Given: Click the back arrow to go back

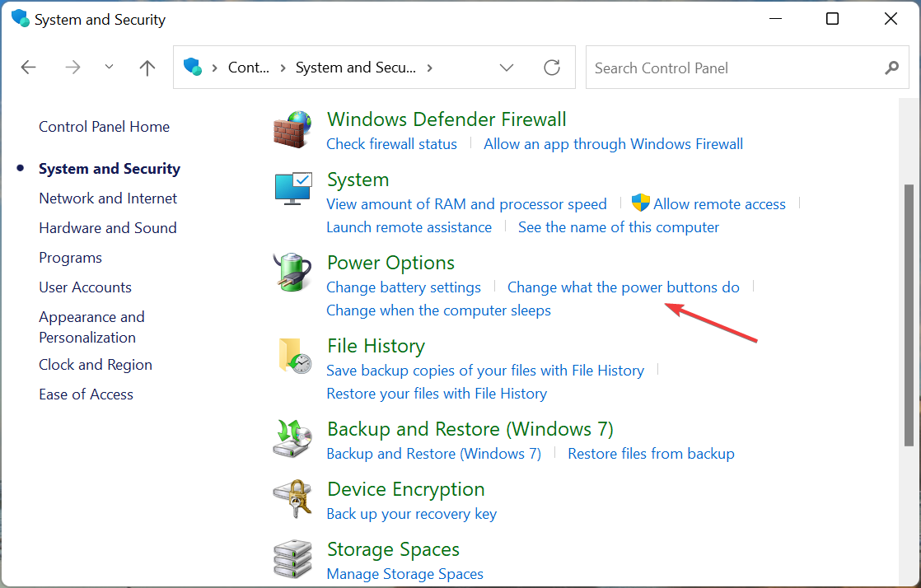Looking at the screenshot, I should click(28, 68).
